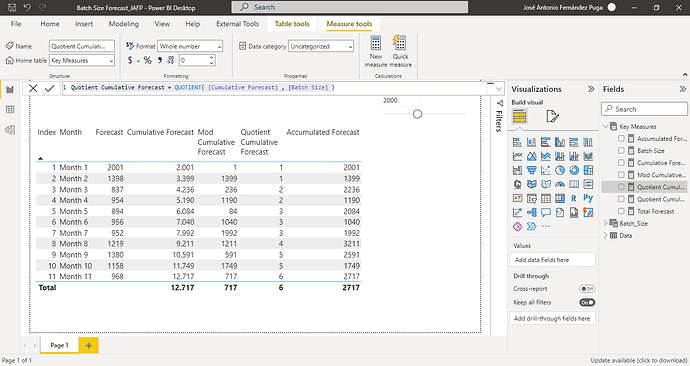Open the Format dropdown showing Whole number
Screen dimensions: 690x366
[x=190, y=46]
